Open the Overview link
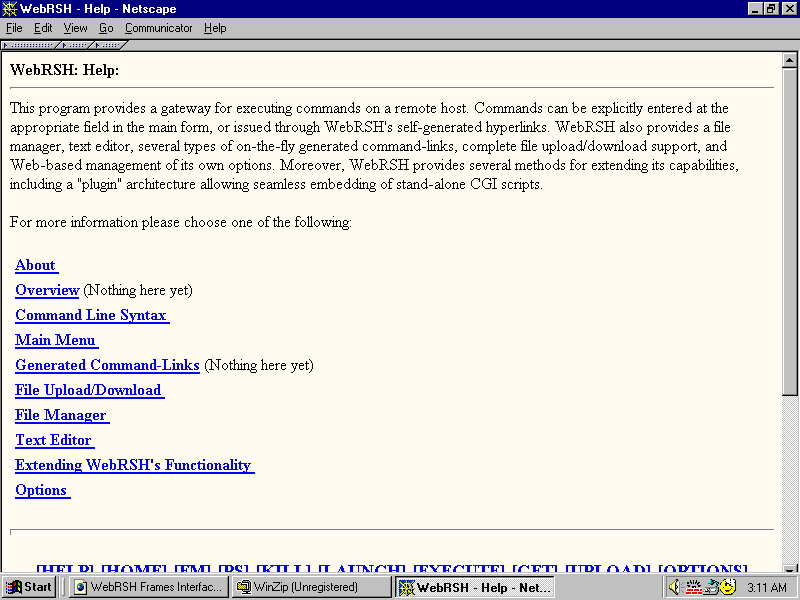This screenshot has width=800, height=600. click(47, 290)
